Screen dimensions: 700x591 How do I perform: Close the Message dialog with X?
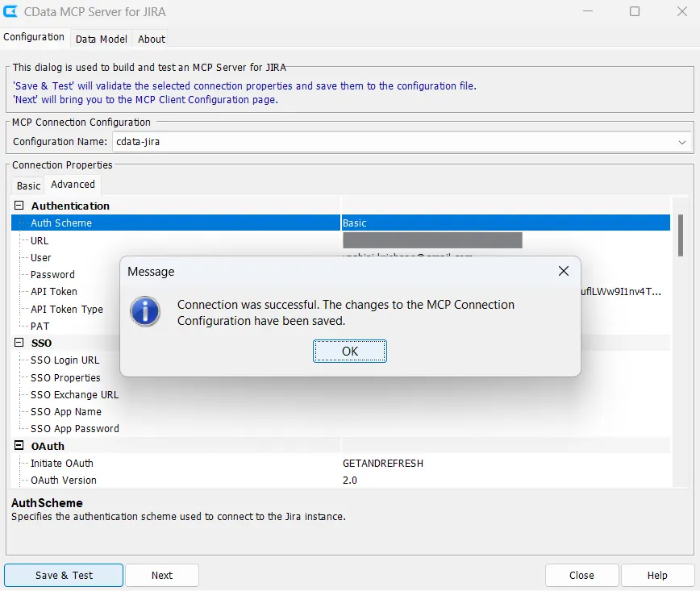click(564, 272)
